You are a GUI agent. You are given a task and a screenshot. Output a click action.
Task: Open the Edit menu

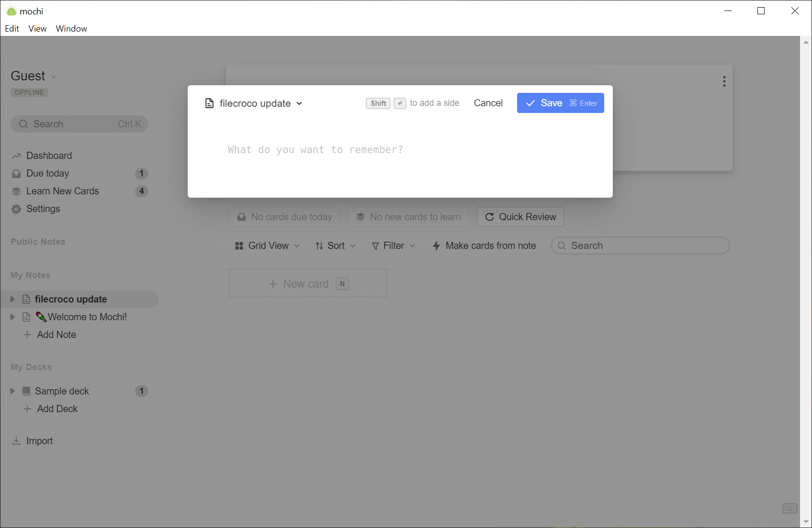[12, 29]
